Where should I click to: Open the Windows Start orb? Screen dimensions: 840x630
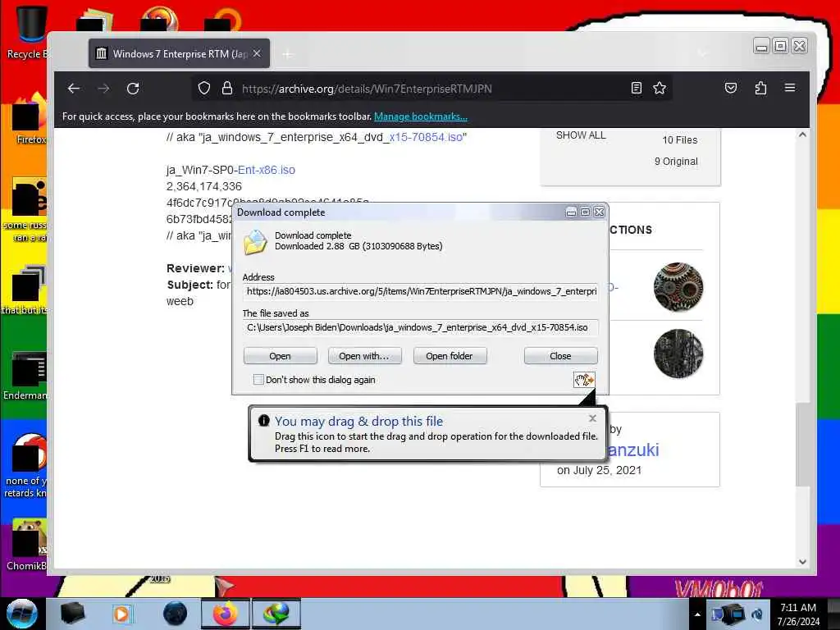pyautogui.click(x=21, y=614)
